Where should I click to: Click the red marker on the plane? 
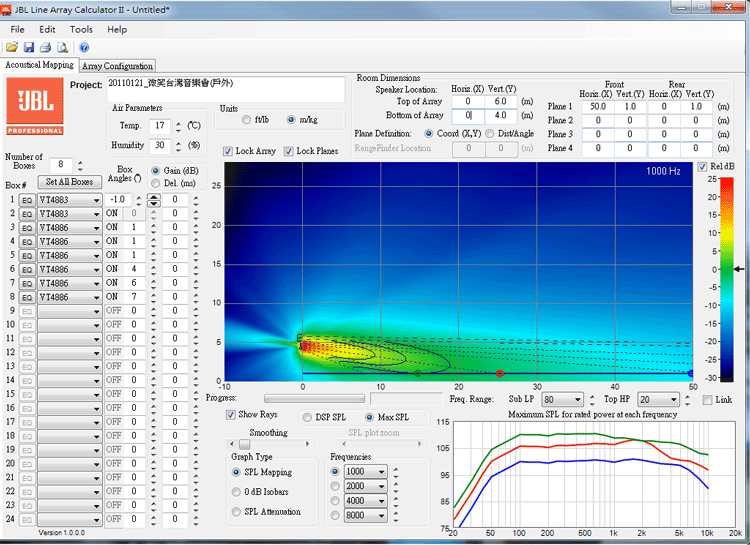pyautogui.click(x=499, y=373)
